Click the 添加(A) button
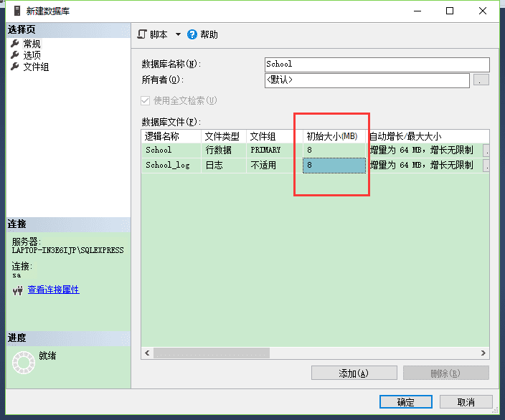The image size is (505, 420). tap(354, 373)
